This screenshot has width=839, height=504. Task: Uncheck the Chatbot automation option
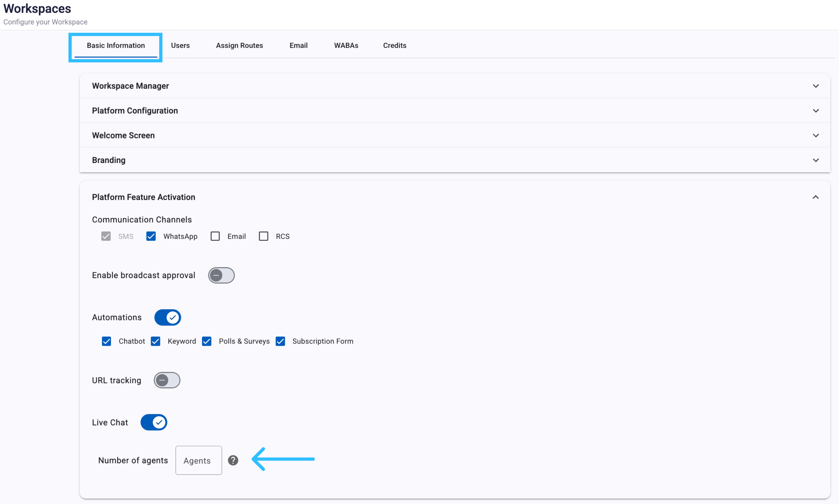106,341
